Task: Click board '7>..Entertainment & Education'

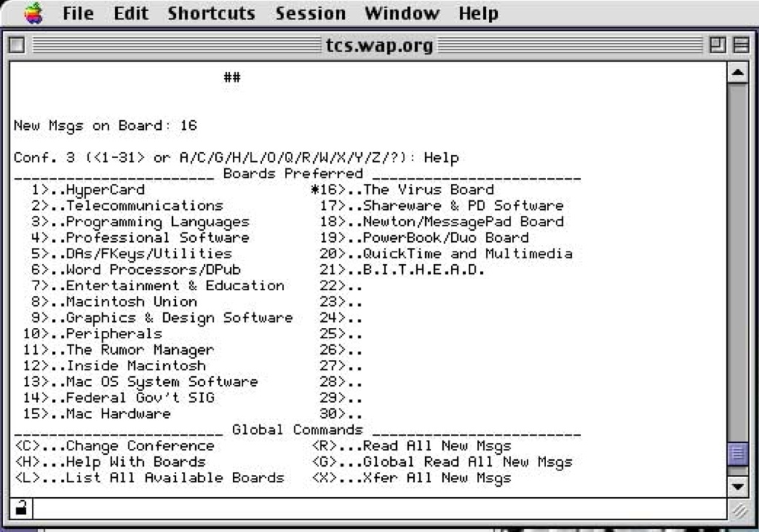Action: pos(157,286)
